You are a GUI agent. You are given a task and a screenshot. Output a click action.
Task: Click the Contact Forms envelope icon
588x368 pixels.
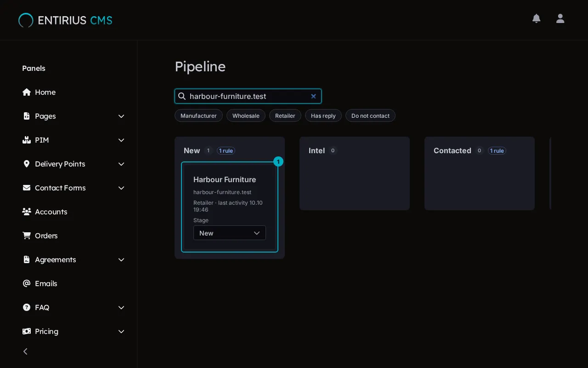tap(27, 188)
